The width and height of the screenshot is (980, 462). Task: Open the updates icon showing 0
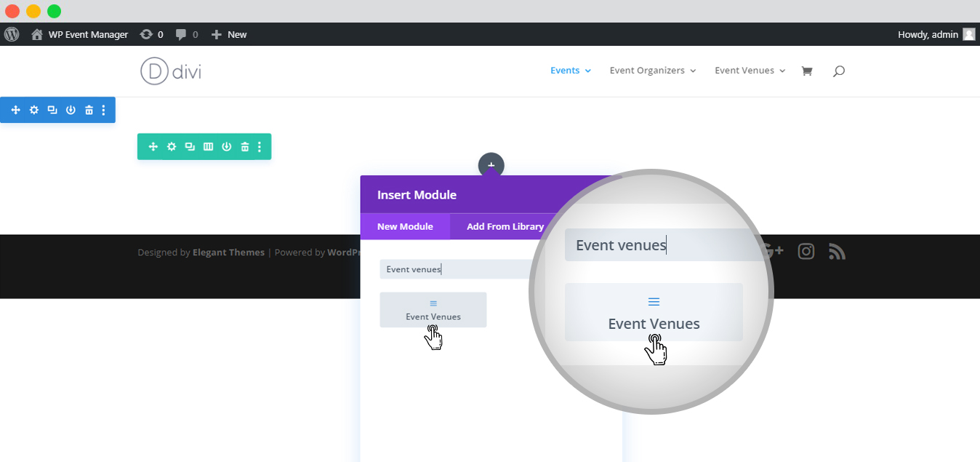pyautogui.click(x=151, y=34)
